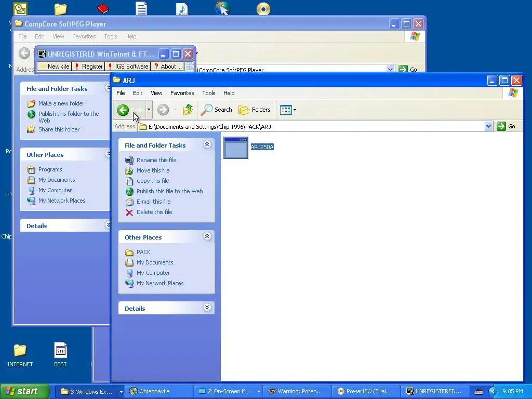The width and height of the screenshot is (532, 399).
Task: Open Favorites menu in CompCore SoftPEG window
Action: tap(84, 36)
